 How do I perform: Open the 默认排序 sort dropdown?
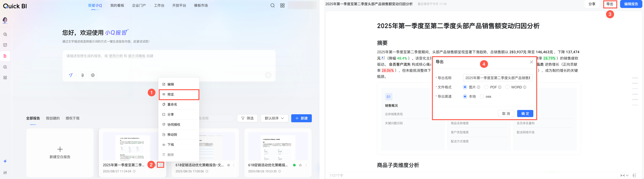274,118
